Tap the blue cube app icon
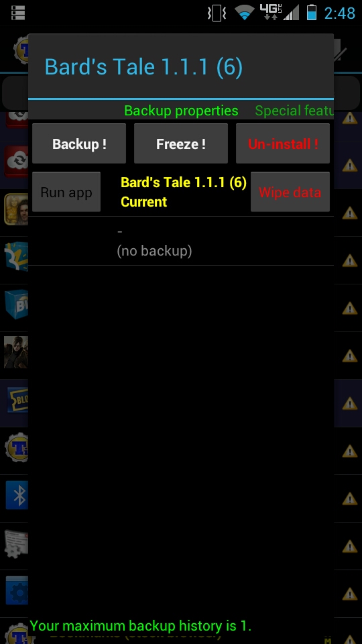The width and height of the screenshot is (362, 644). (x=16, y=305)
